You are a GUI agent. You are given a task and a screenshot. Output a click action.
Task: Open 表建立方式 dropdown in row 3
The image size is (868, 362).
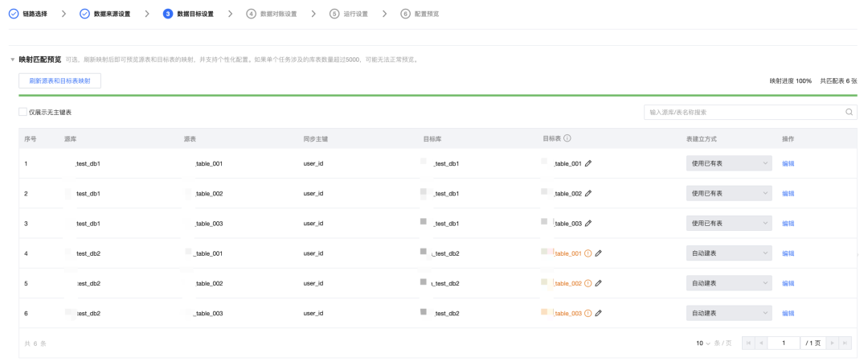(728, 224)
